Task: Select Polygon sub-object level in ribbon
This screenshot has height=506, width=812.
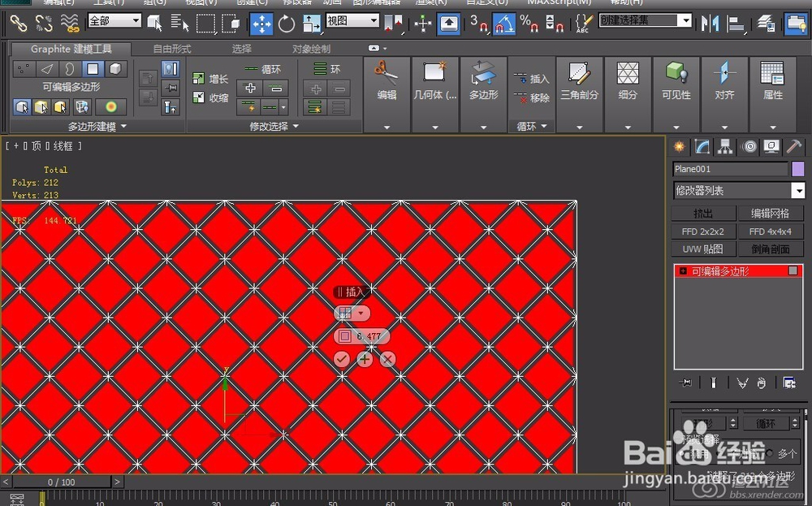Action: pos(93,69)
